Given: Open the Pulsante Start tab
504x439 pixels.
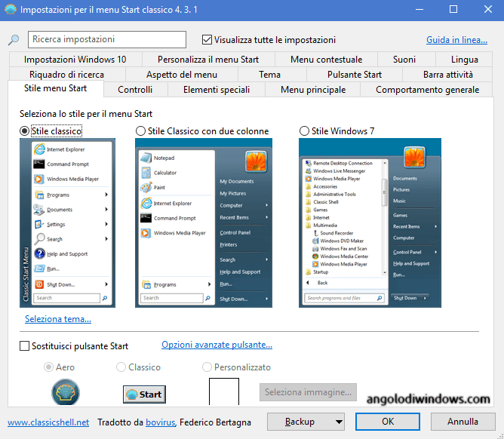Looking at the screenshot, I should click(354, 74).
